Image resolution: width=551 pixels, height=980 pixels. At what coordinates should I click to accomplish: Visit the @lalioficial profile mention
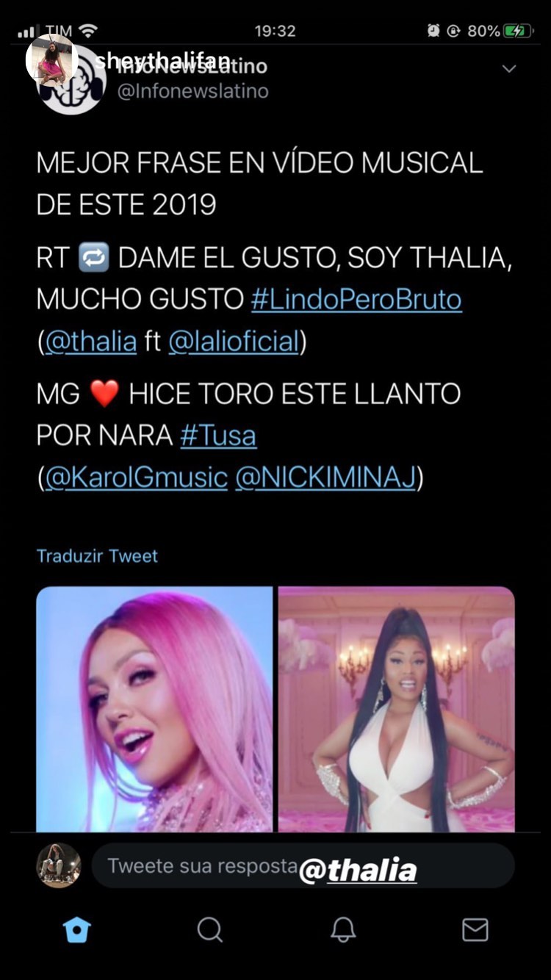pos(234,342)
